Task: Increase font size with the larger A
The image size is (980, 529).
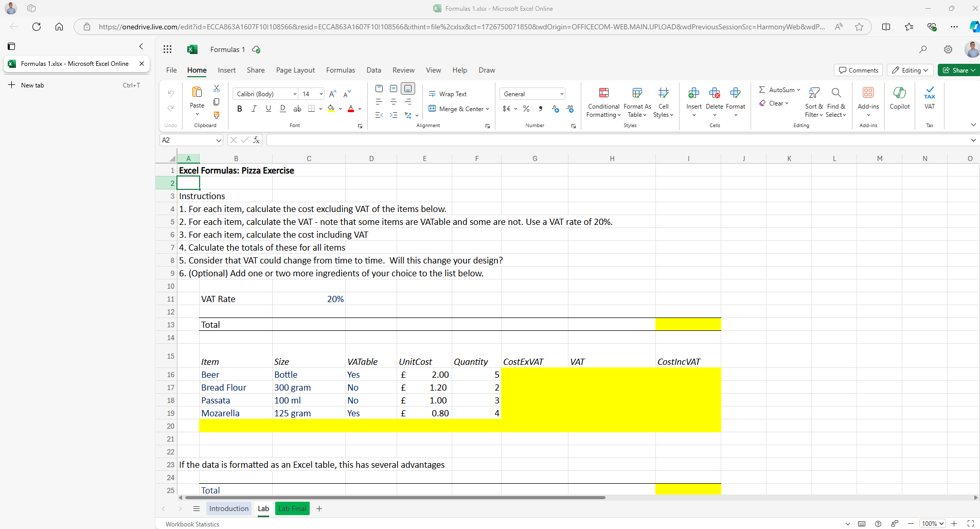Action: pyautogui.click(x=333, y=94)
